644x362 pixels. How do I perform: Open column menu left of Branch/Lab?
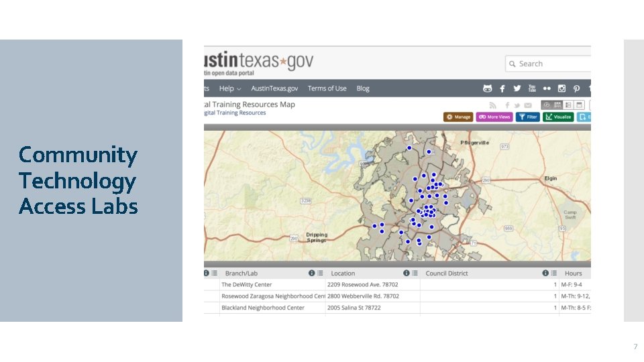pos(215,273)
